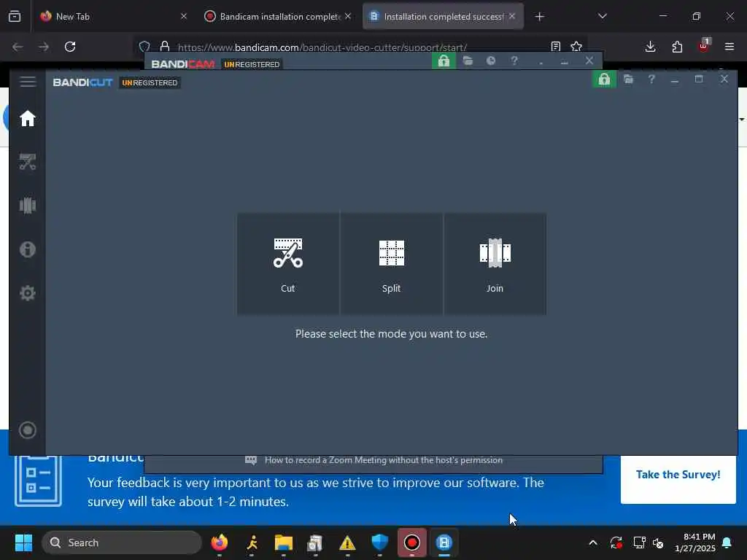Open Cutter mode from sidebar scissors icon

pos(28,162)
